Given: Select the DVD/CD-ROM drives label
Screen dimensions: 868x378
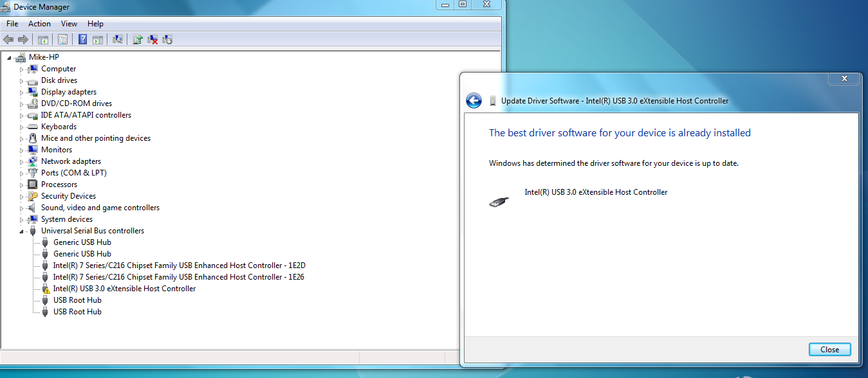Looking at the screenshot, I should tap(77, 104).
